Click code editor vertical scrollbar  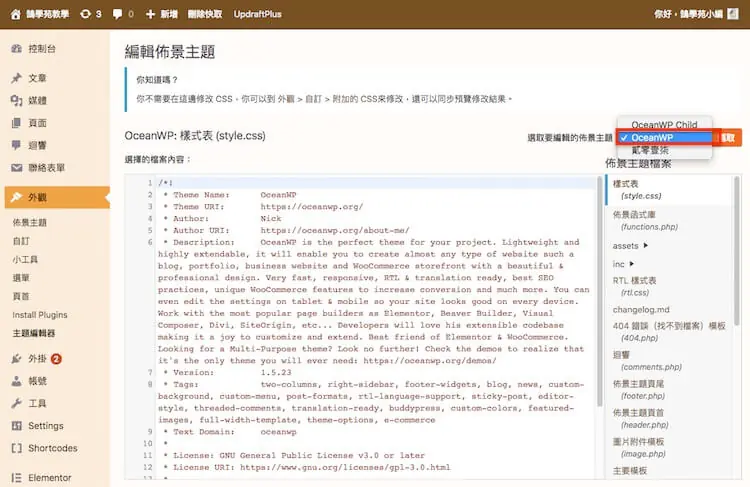tap(599, 292)
